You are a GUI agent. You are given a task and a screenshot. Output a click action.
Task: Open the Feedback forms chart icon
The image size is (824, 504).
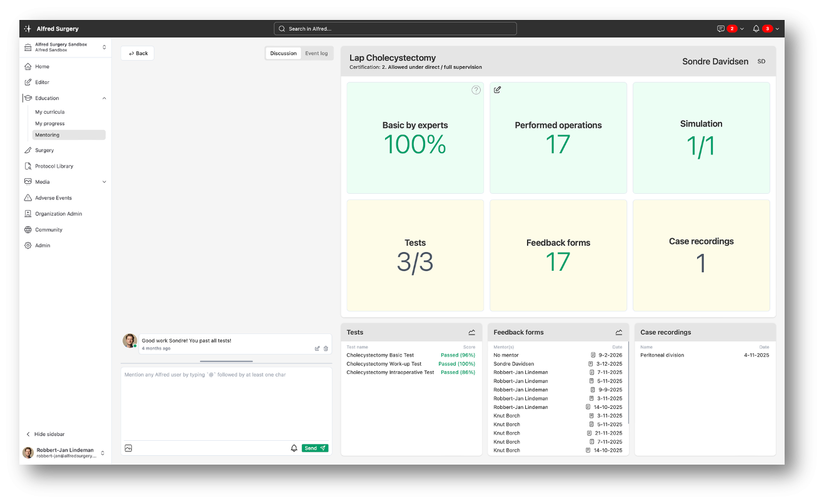tap(618, 333)
